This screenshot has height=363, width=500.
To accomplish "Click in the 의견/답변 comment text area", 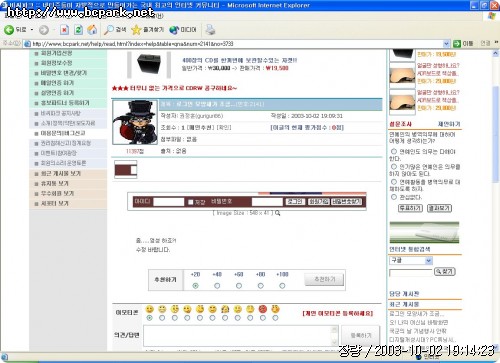I will pyautogui.click(x=237, y=335).
